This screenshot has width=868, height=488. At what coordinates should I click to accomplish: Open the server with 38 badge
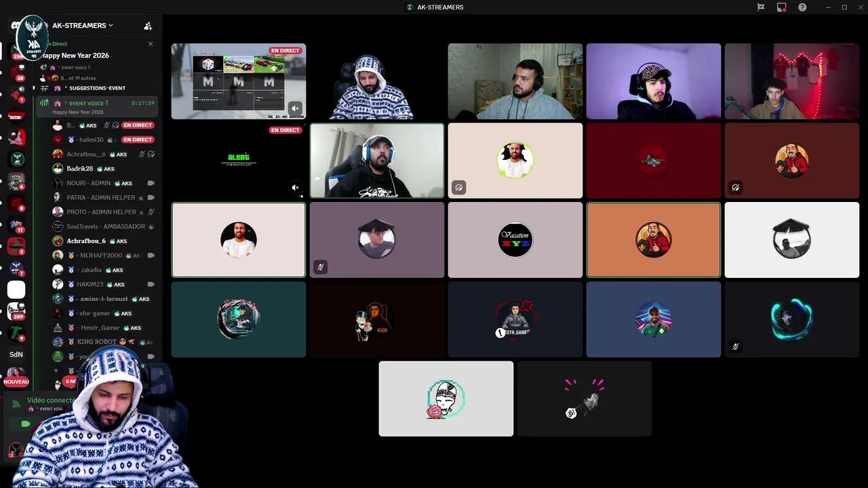pos(18,73)
